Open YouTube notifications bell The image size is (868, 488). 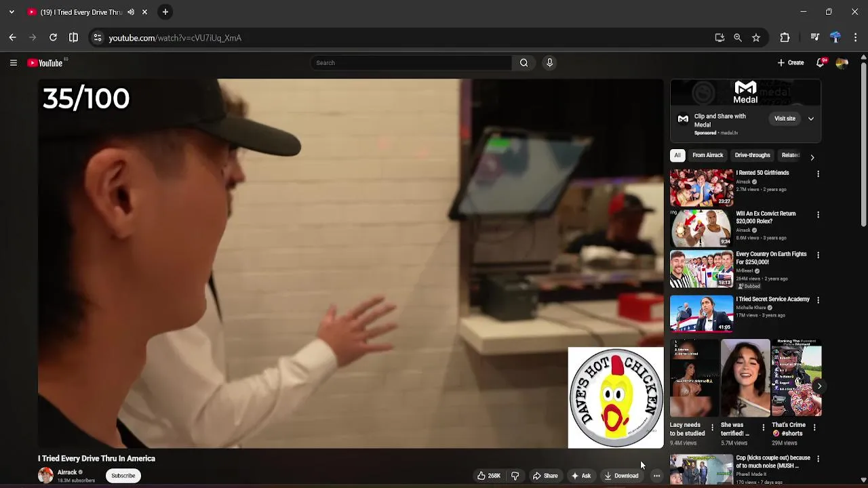[x=821, y=63]
